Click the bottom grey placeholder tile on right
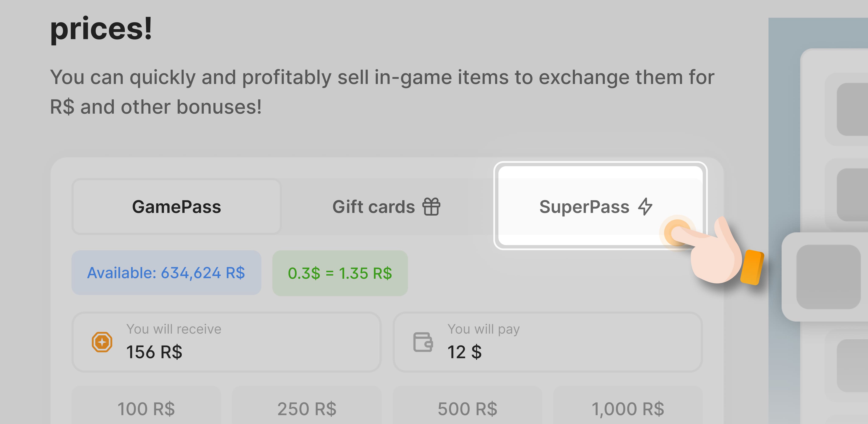Viewport: 868px width, 424px height. click(853, 366)
